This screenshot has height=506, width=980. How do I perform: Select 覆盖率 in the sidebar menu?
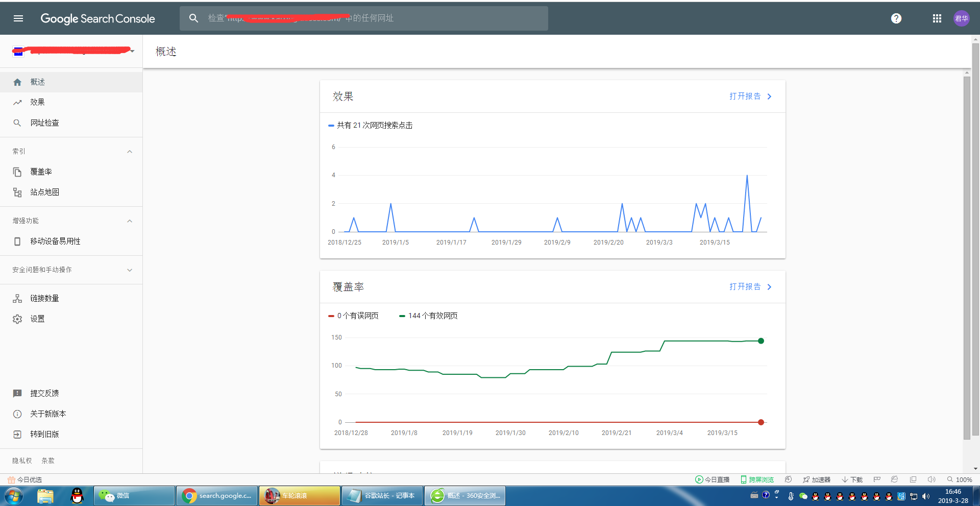pos(41,172)
